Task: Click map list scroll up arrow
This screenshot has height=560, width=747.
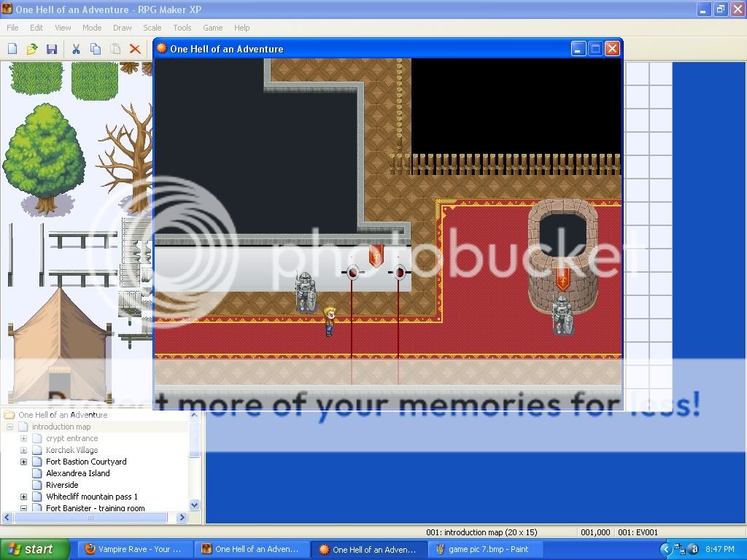Action: (194, 415)
